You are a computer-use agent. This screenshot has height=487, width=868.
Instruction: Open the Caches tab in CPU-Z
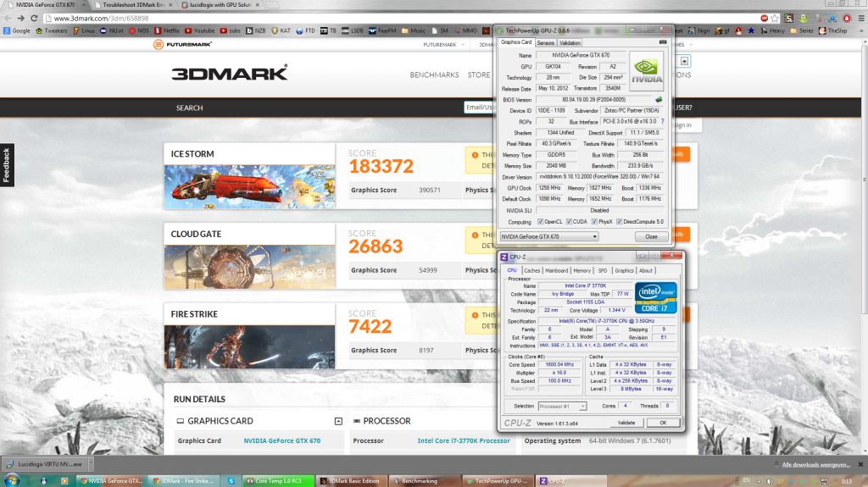(x=532, y=271)
